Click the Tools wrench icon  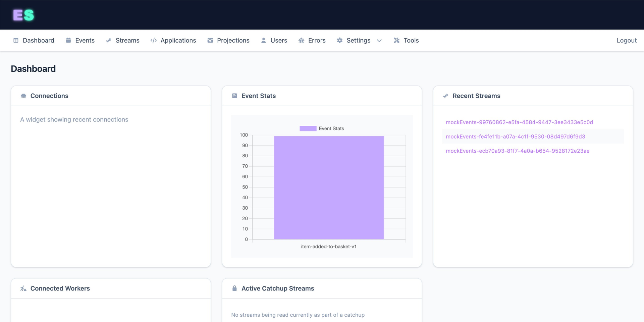(x=396, y=40)
